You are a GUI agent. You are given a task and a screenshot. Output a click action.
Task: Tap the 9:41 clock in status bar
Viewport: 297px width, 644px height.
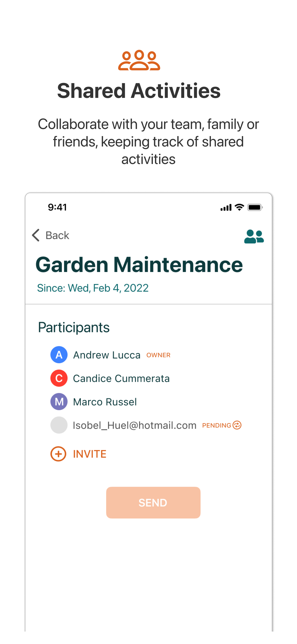[57, 207]
